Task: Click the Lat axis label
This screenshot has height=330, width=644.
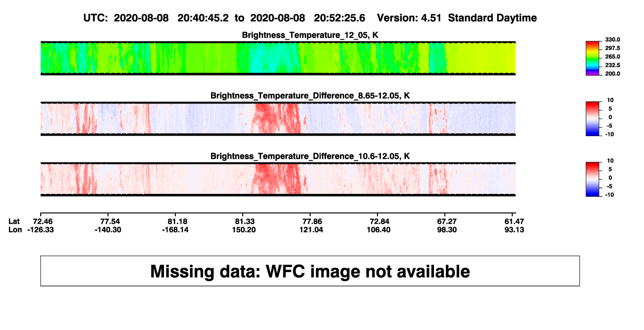Action: [x=14, y=221]
